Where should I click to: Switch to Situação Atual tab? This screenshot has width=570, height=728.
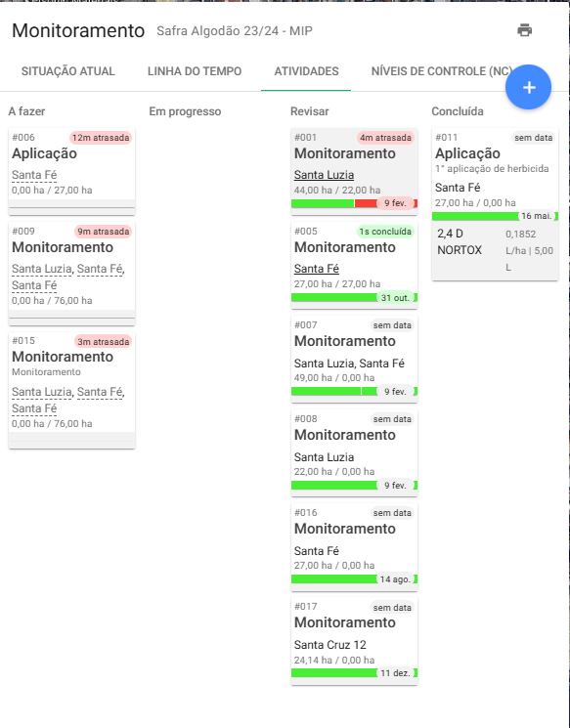tap(67, 71)
